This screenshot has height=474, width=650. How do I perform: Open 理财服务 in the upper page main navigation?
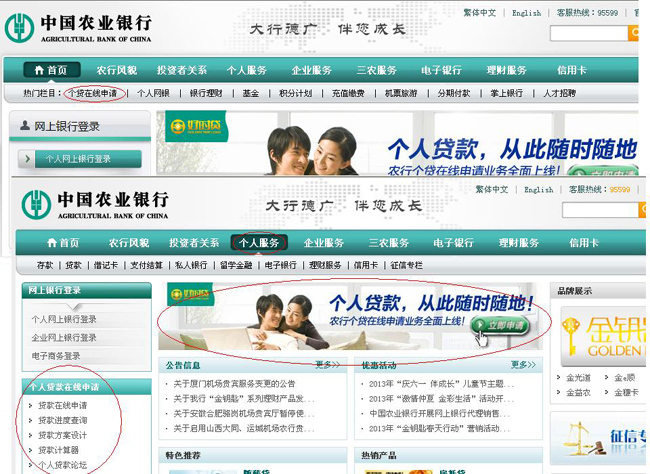pyautogui.click(x=507, y=70)
